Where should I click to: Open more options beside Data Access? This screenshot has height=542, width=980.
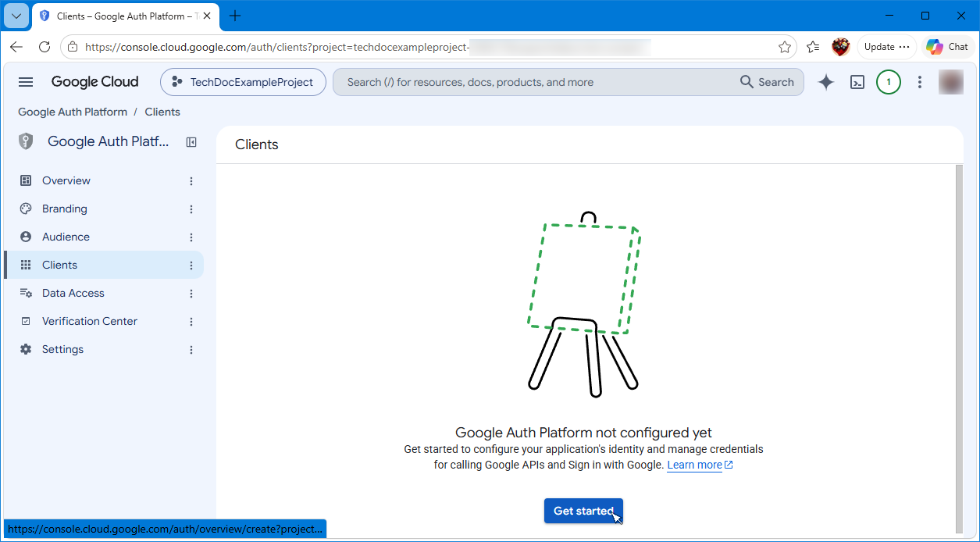(x=191, y=294)
